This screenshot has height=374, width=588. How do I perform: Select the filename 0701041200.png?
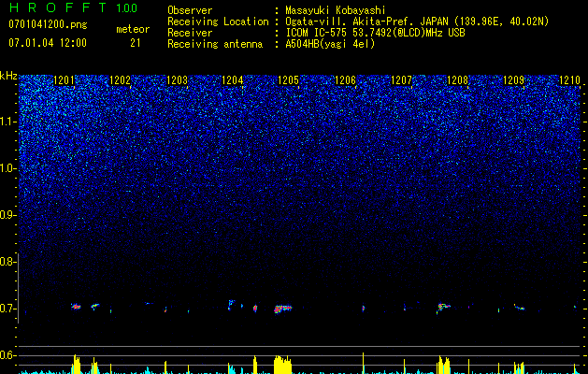point(48,25)
